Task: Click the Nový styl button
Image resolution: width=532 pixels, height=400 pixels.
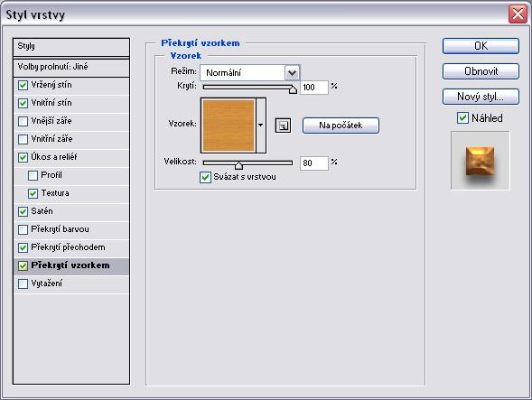Action: (x=481, y=97)
